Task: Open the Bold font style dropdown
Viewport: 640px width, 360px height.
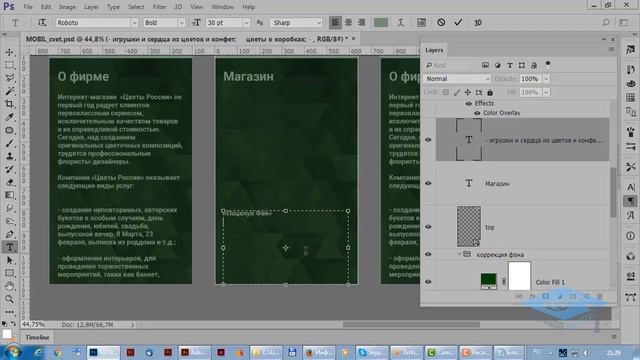Action: pos(182,23)
